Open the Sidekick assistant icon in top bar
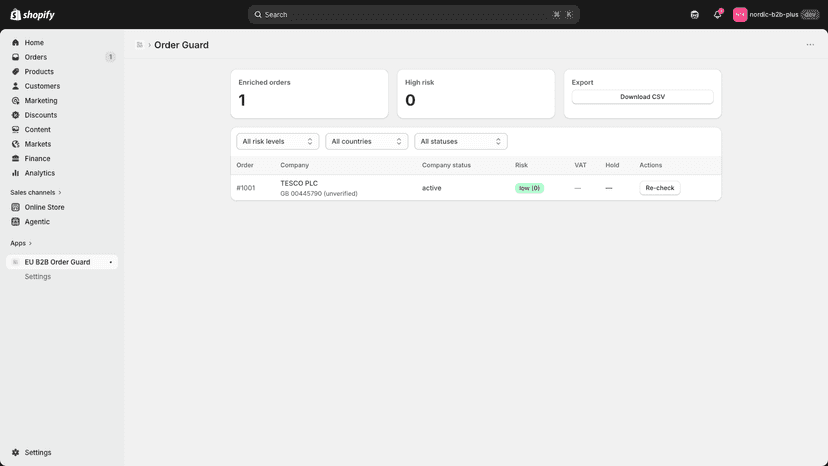The width and height of the screenshot is (828, 466). tap(694, 15)
